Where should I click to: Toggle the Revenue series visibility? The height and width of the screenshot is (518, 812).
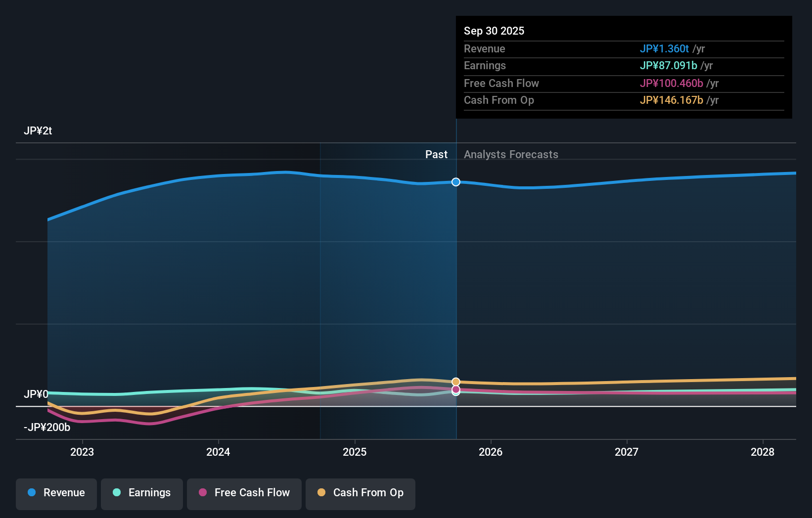pyautogui.click(x=56, y=493)
